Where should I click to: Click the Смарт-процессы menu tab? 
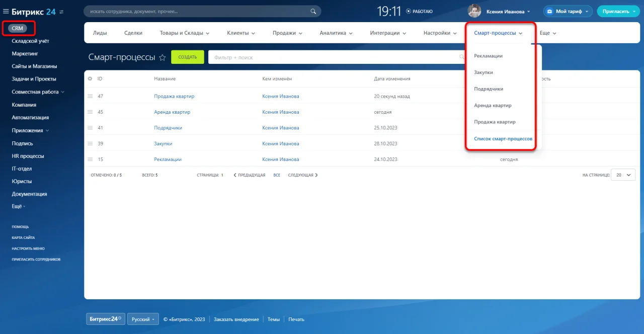(498, 33)
